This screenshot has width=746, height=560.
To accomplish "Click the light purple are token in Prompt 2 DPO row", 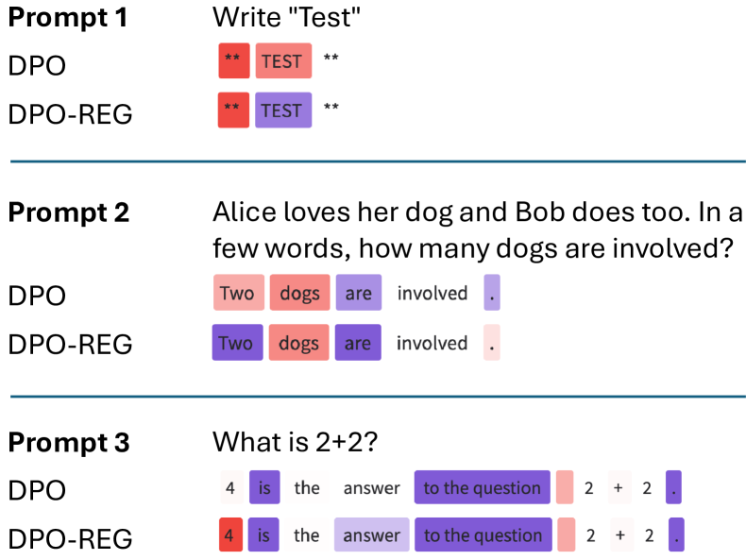I will click(x=359, y=293).
